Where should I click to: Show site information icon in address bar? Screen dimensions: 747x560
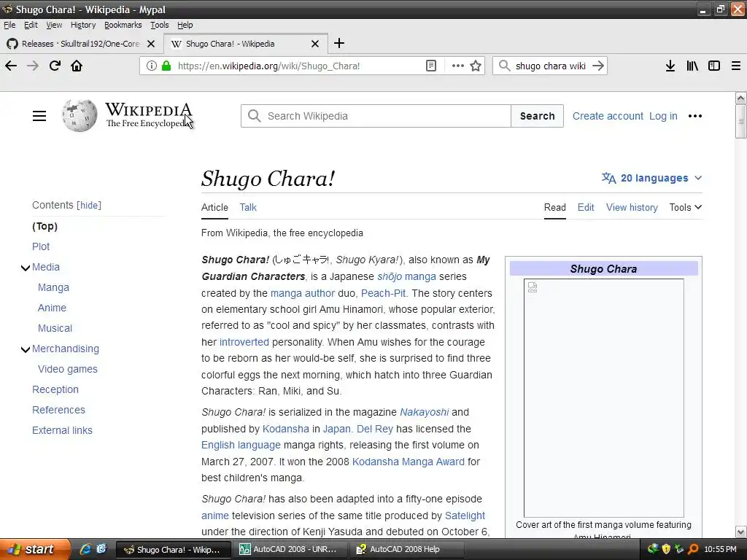pos(152,66)
